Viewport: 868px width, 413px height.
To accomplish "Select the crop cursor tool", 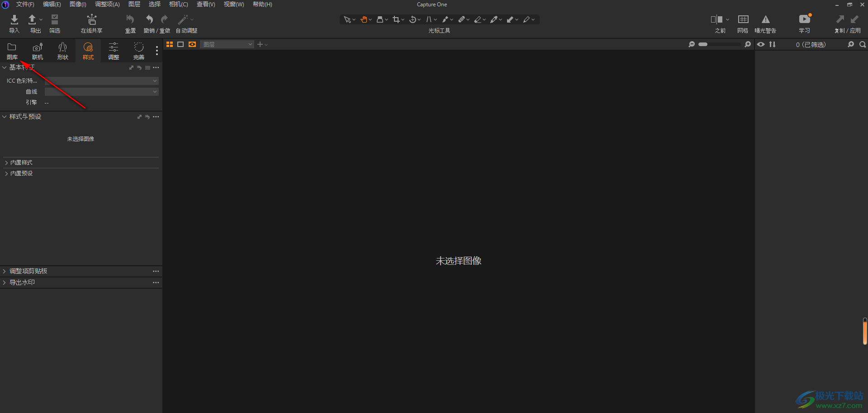I will pos(396,19).
